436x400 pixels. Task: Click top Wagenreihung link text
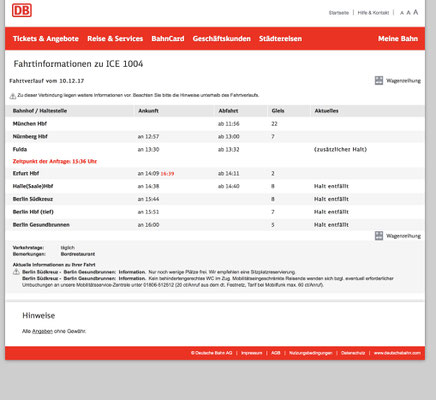403,81
